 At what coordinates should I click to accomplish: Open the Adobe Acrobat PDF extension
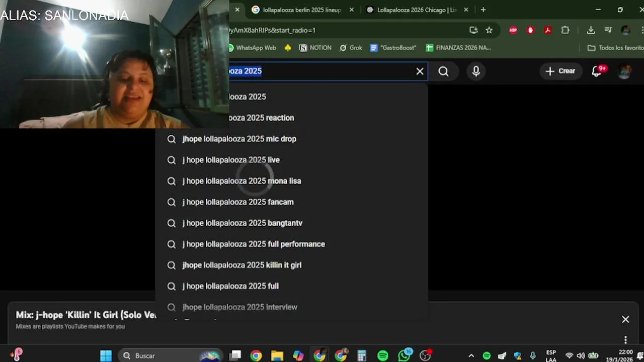(548, 30)
